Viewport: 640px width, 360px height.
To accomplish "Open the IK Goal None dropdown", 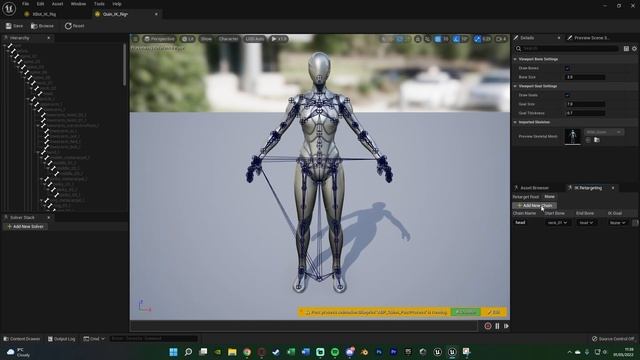I will point(618,223).
